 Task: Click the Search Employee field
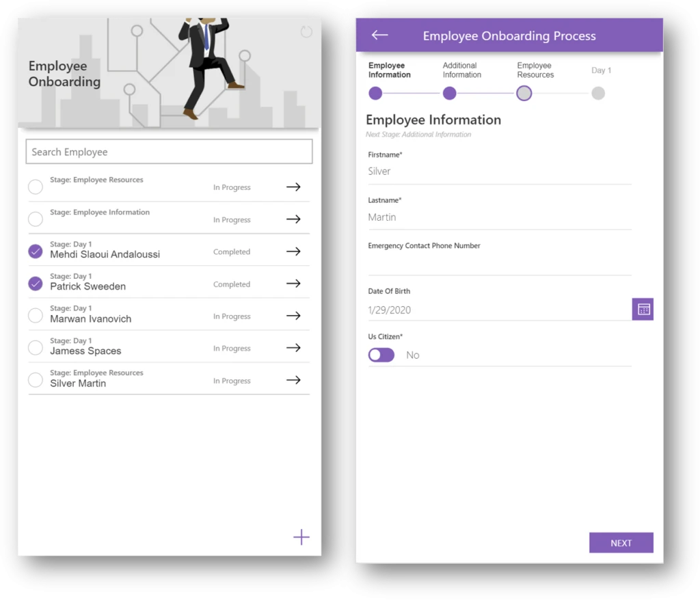(169, 152)
